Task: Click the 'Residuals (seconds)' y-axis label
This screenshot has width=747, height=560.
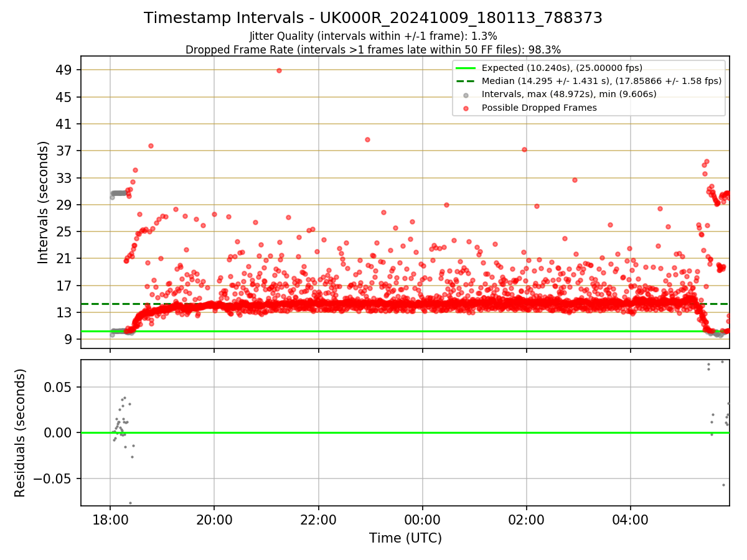Action: pyautogui.click(x=21, y=432)
